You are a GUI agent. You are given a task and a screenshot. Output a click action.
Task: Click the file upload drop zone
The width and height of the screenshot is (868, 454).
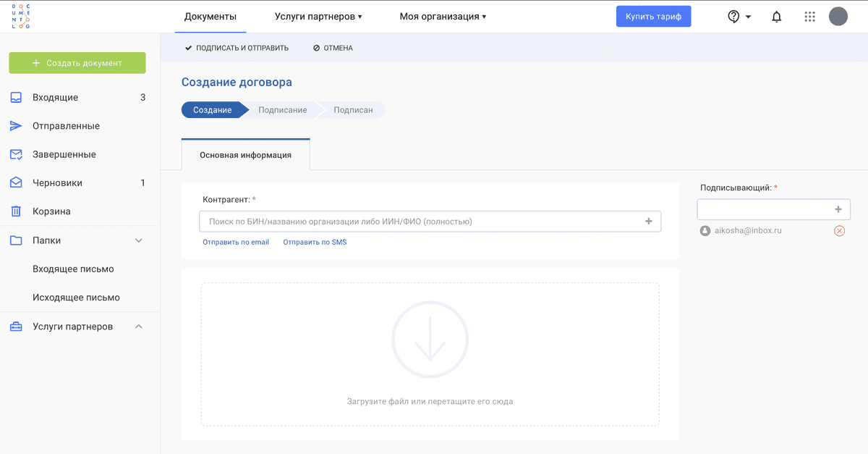[430, 354]
